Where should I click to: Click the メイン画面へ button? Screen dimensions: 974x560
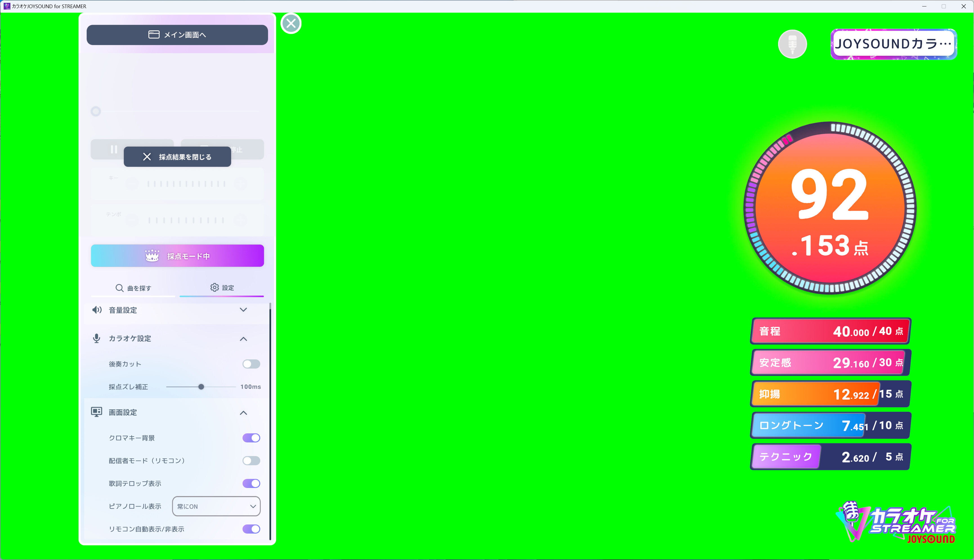point(177,35)
